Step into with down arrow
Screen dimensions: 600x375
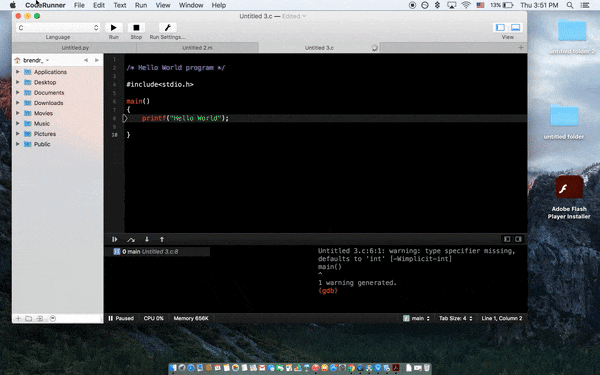[147, 240]
